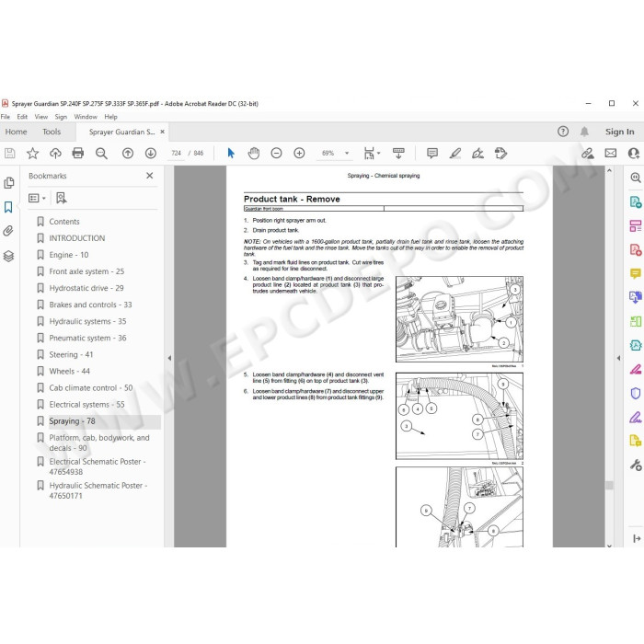Click the upload to cloud icon
Viewport: 644px width, 644px height.
[x=55, y=154]
